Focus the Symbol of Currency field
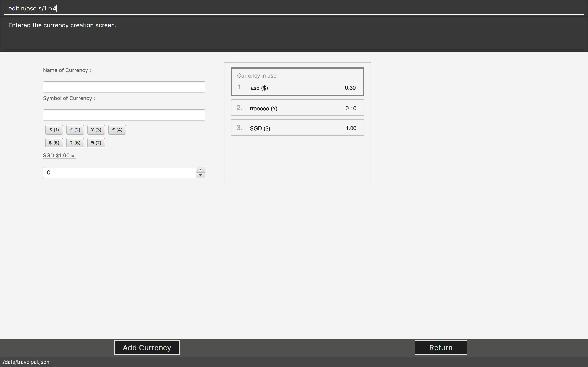 pyautogui.click(x=124, y=115)
